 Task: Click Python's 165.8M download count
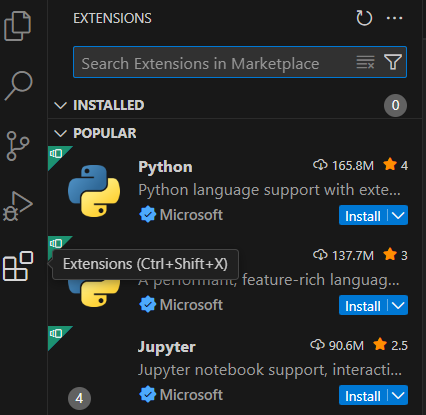click(343, 165)
